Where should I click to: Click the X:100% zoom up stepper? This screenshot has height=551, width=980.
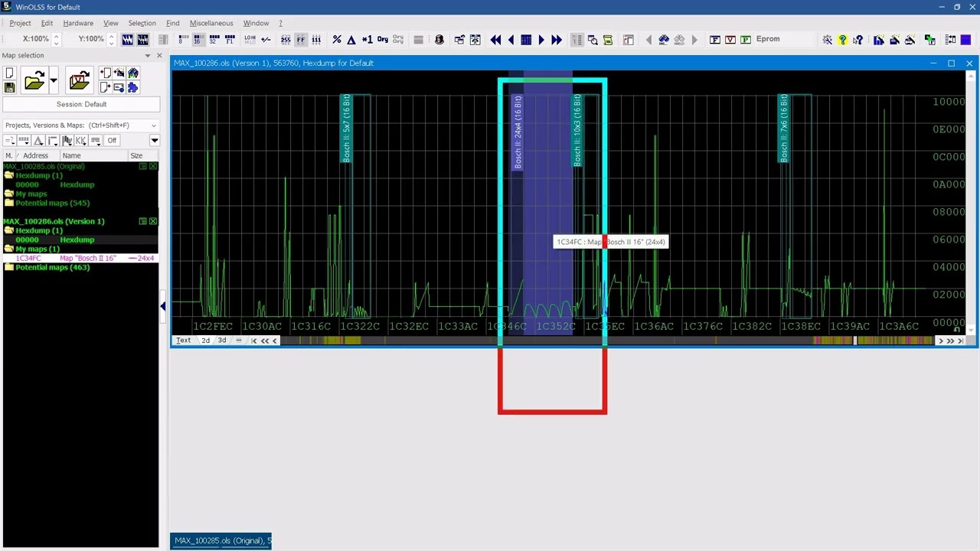pyautogui.click(x=56, y=35)
